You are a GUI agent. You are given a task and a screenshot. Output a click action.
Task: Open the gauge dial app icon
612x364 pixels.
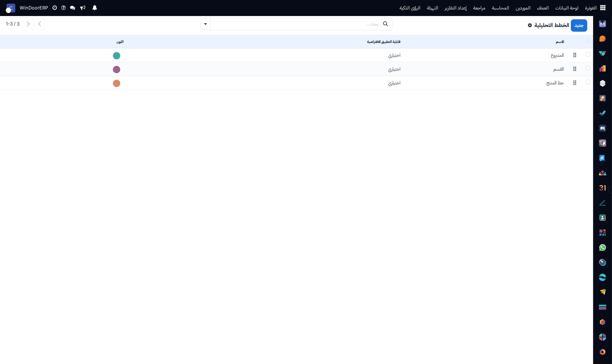[x=602, y=262]
